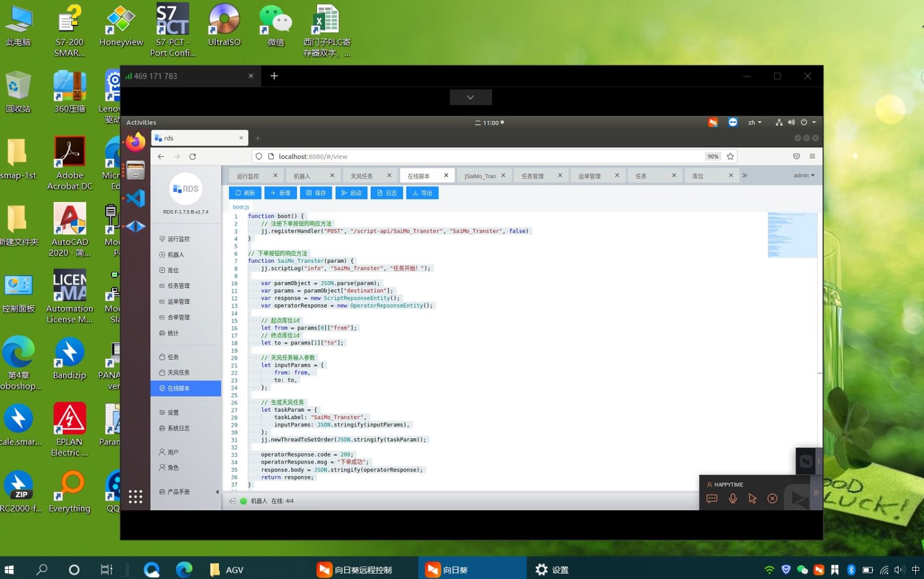Click the browser reload page icon
Viewport: 924px width, 579px height.
click(x=192, y=156)
